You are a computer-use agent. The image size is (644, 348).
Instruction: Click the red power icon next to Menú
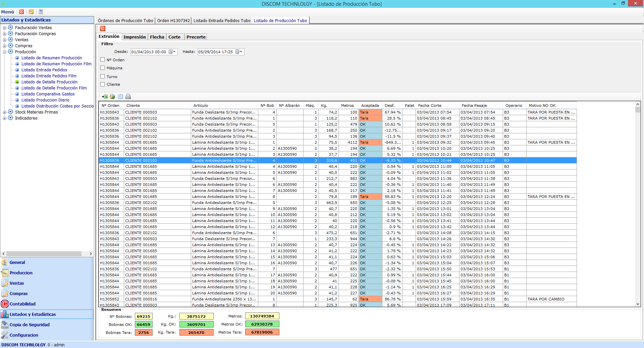click(x=21, y=12)
